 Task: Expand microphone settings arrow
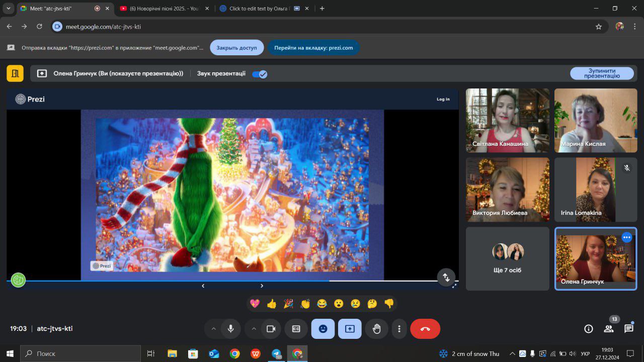pyautogui.click(x=213, y=329)
